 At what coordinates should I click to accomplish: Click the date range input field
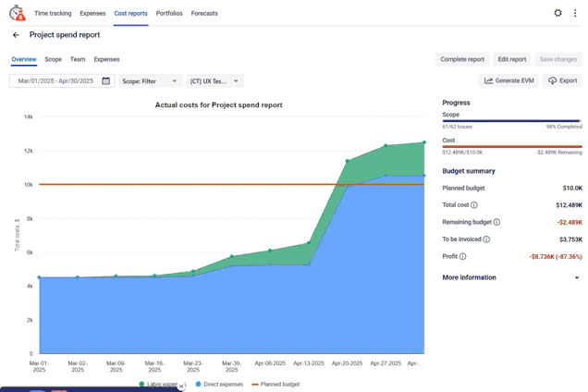[55, 81]
